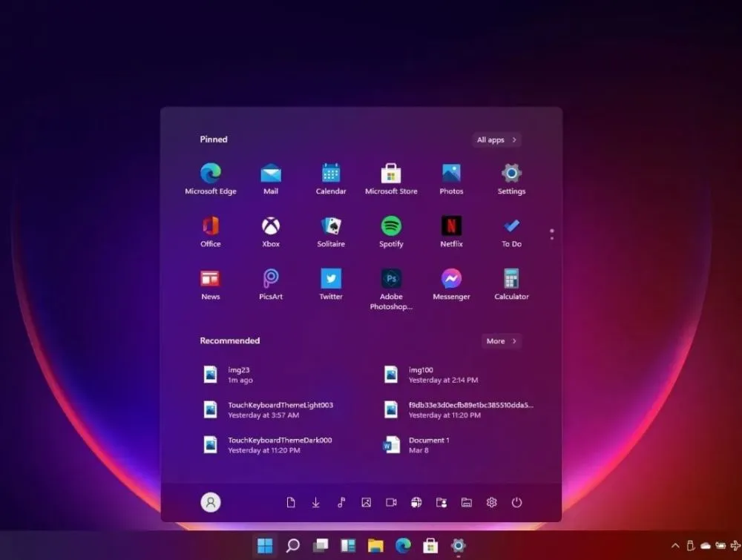This screenshot has width=742, height=560.
Task: Open the Adobe Photoshop pinned app
Action: pyautogui.click(x=391, y=280)
